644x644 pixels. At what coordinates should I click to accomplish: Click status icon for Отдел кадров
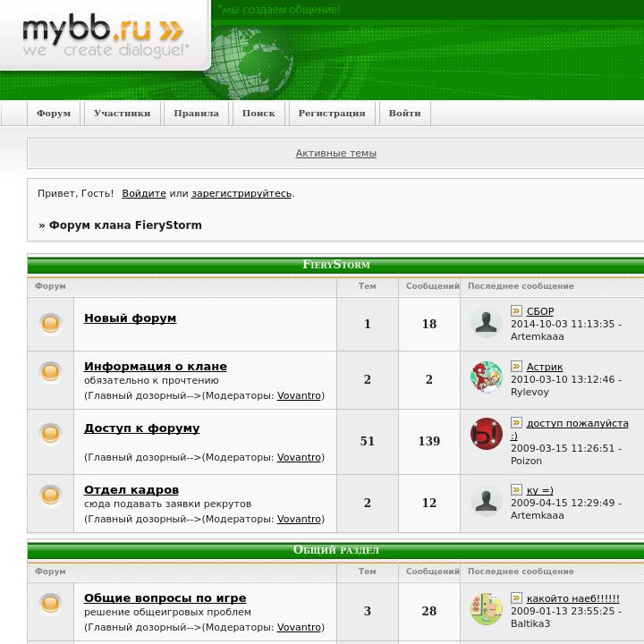pos(50,495)
